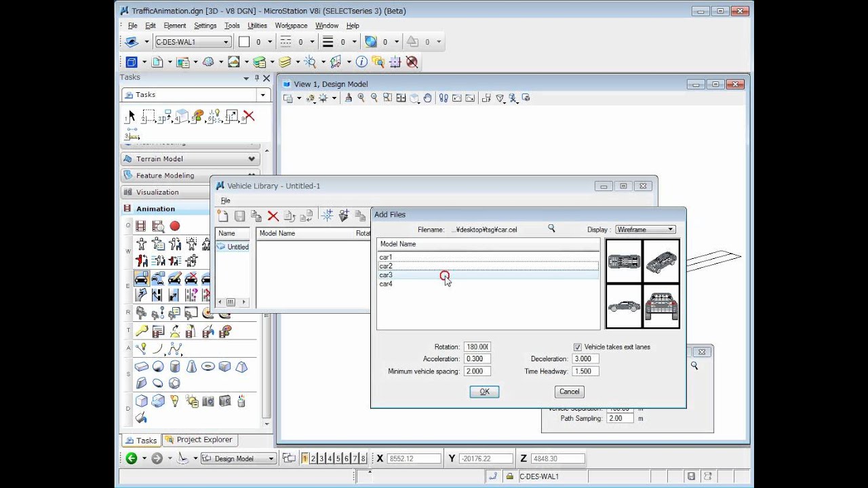Click the light bulb icon in row D
Screen dimensions: 868x488
point(175,401)
